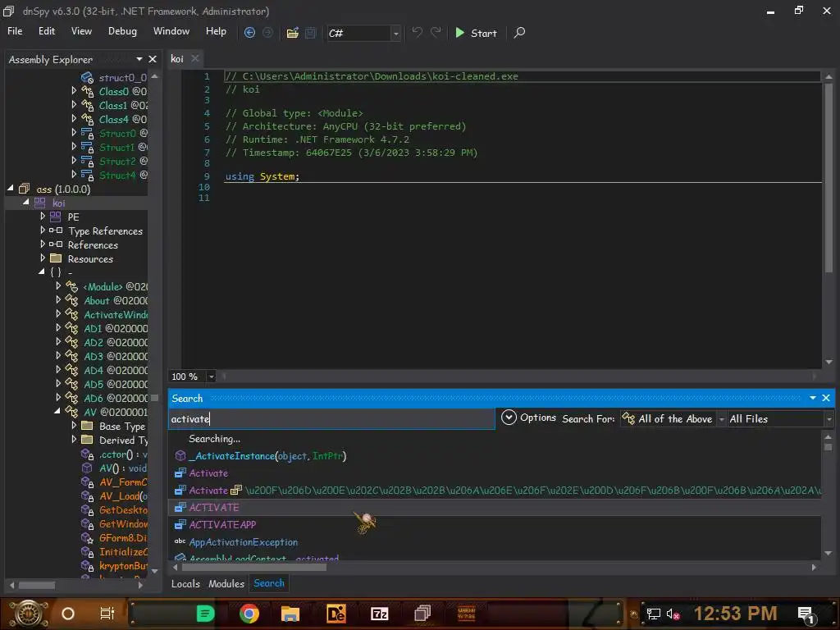The height and width of the screenshot is (630, 840).
Task: Click the Save All toolbar icon
Action: [x=311, y=33]
